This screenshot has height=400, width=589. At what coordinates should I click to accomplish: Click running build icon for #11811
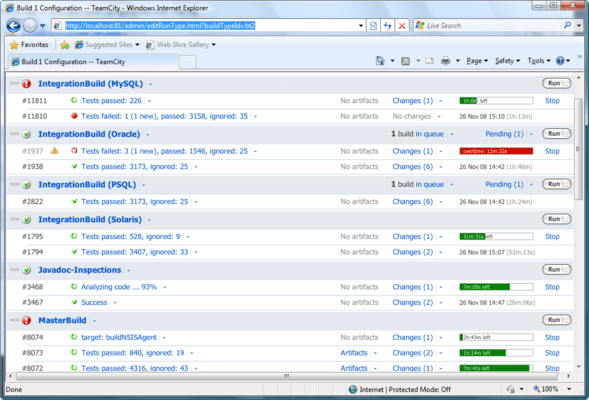point(74,100)
